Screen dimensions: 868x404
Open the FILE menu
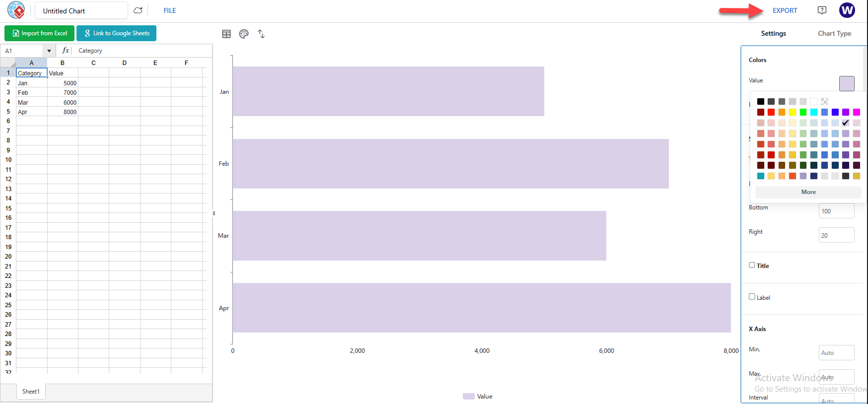click(169, 10)
